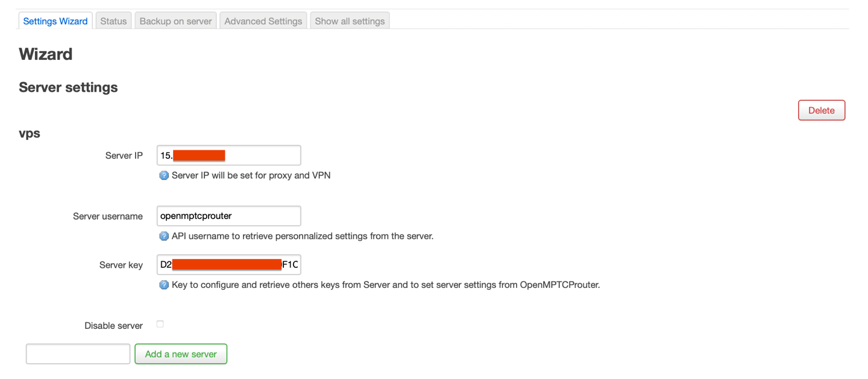
Task: Focus the Server username field showing openmptcprouter
Action: coord(228,215)
